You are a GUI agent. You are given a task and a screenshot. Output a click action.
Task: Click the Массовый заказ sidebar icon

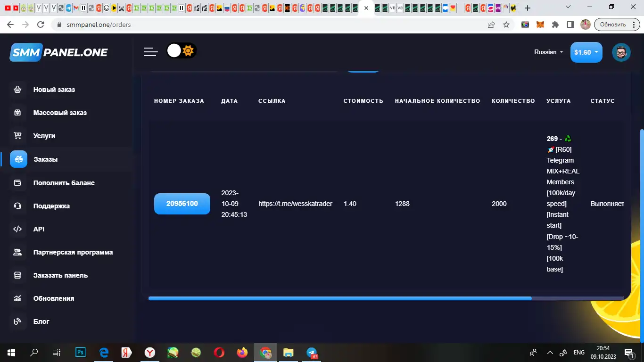click(x=17, y=113)
